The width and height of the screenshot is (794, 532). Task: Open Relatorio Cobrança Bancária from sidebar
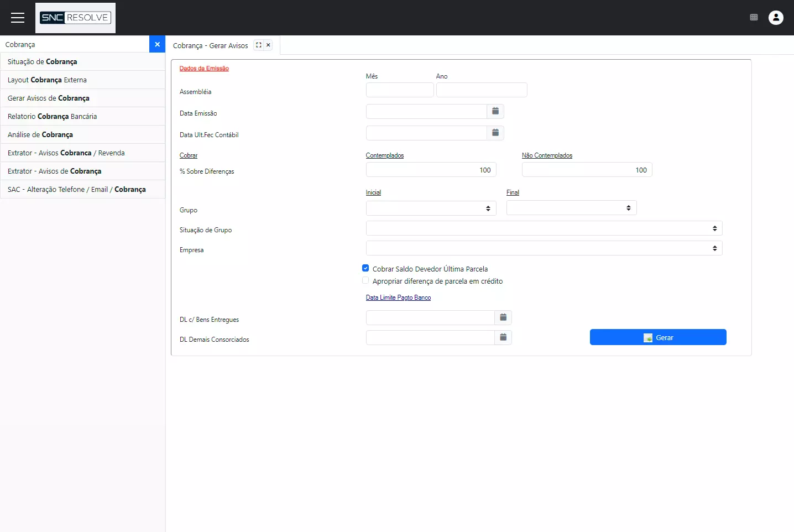[53, 117]
